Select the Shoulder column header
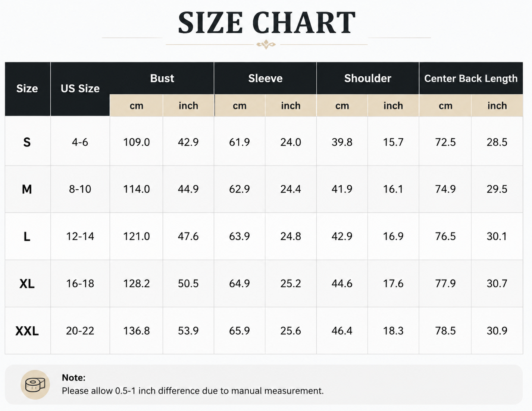 [367, 78]
